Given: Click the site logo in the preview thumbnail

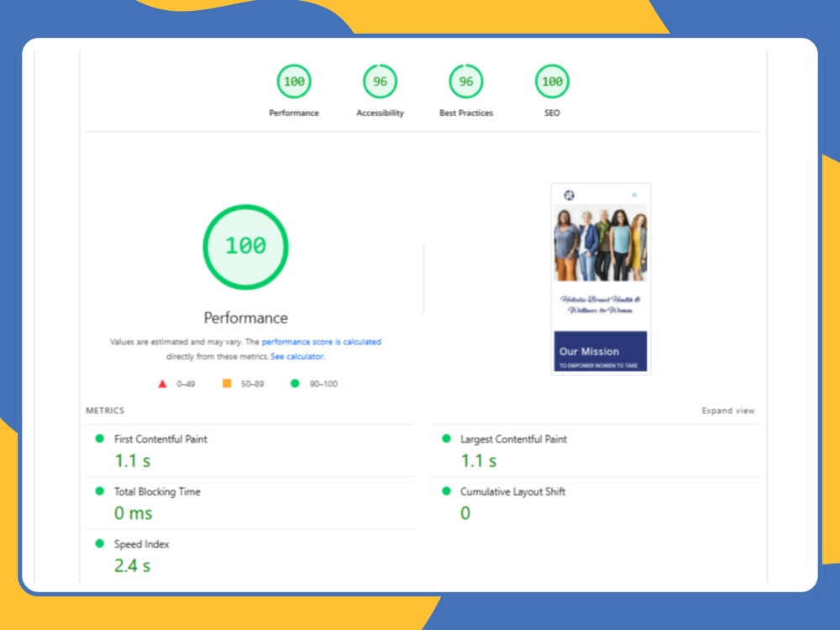Looking at the screenshot, I should [569, 195].
